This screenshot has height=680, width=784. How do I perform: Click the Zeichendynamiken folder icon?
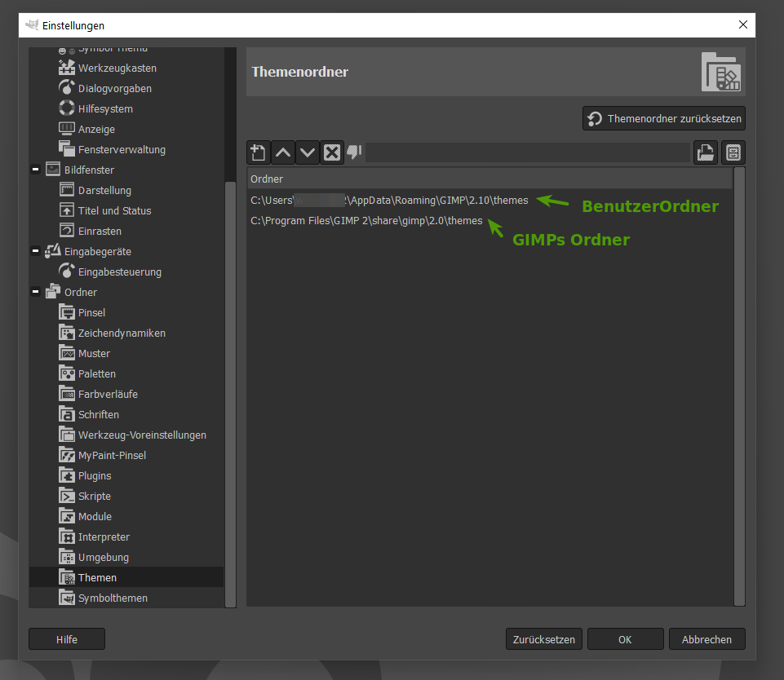point(67,333)
